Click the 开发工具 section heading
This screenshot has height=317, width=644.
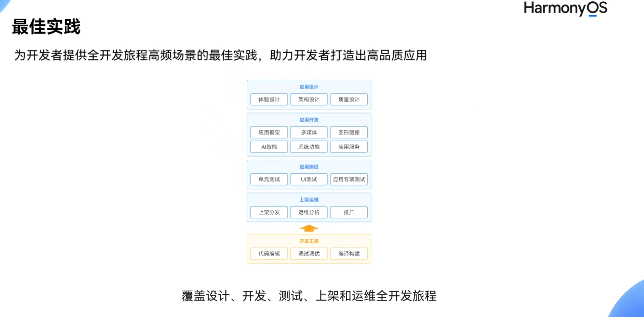[309, 241]
